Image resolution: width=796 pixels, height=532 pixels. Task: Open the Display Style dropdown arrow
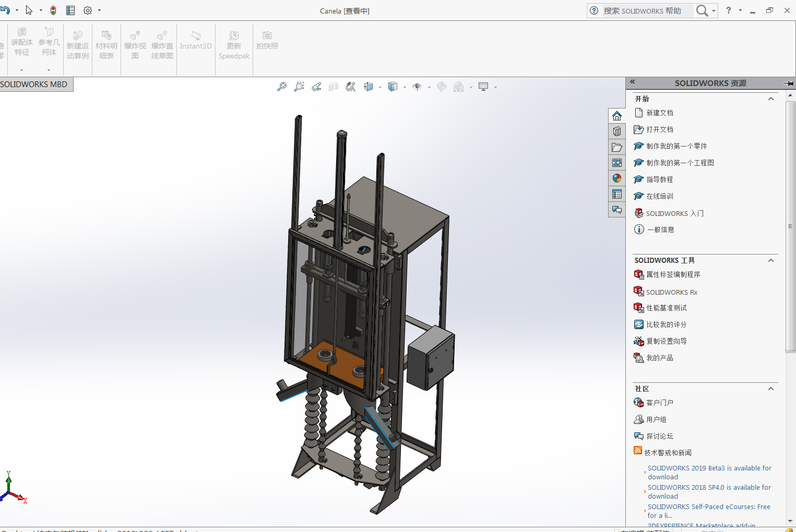405,87
